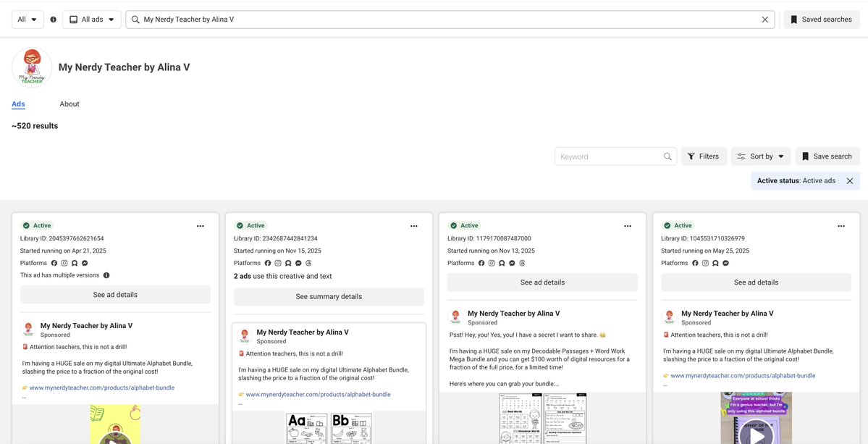
Task: Click the info icon beside All dropdown
Action: tap(53, 20)
